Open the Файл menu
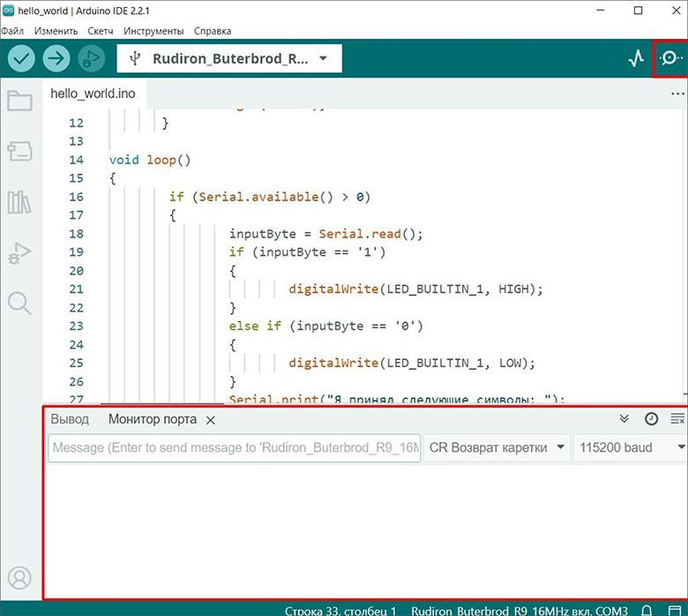688x616 pixels. [12, 31]
